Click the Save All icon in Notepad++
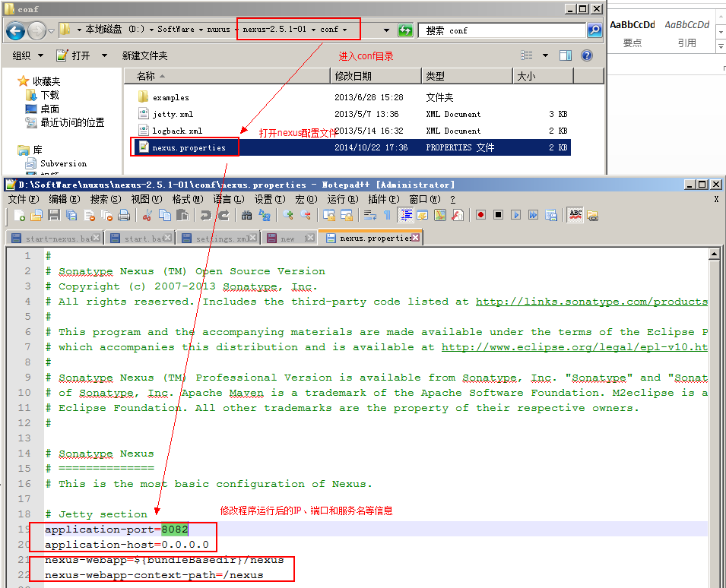This screenshot has height=588, width=726. pyautogui.click(x=71, y=215)
